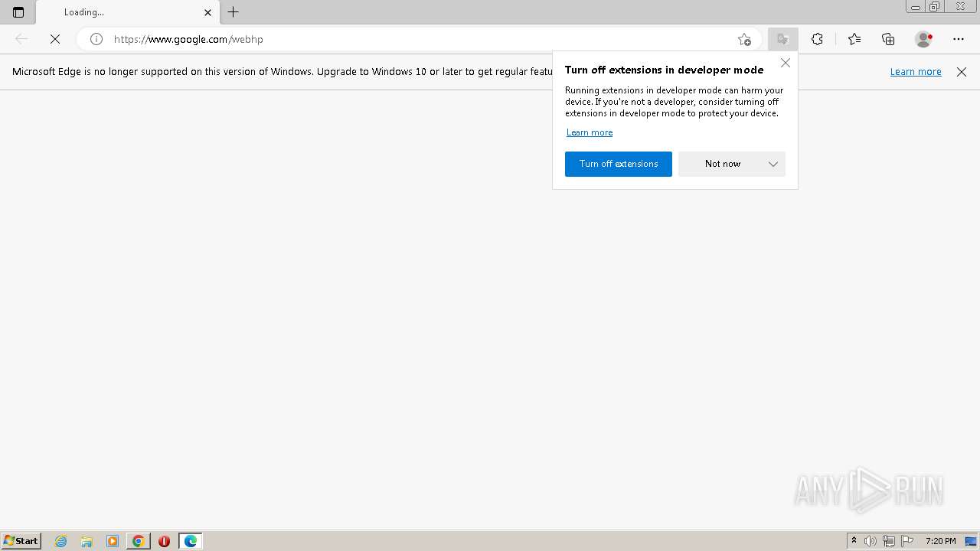Show hidden tray icons arrow
The image size is (980, 551).
click(x=854, y=541)
